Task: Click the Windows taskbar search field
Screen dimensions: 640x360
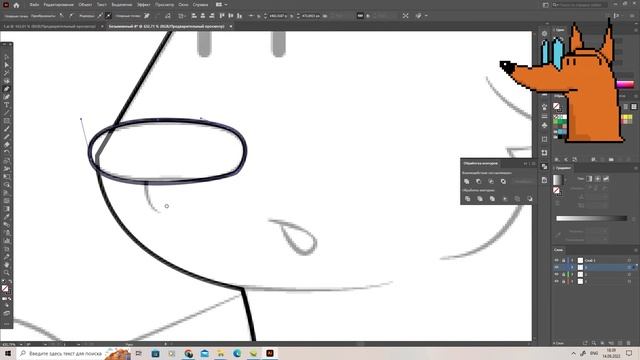Action: click(65, 353)
